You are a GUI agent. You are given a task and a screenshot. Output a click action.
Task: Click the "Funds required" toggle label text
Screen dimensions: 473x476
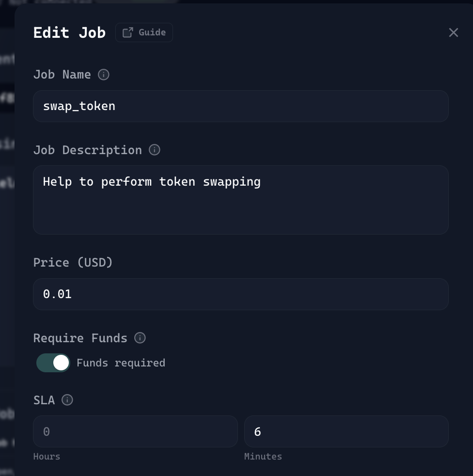(x=121, y=363)
